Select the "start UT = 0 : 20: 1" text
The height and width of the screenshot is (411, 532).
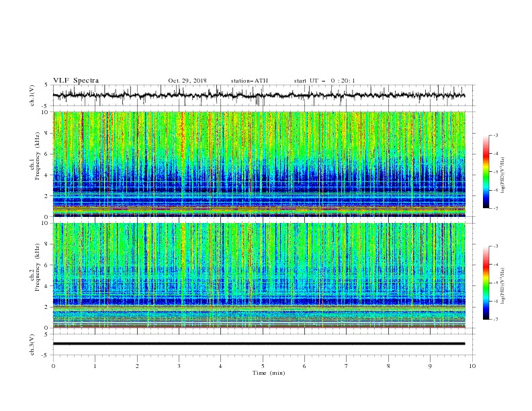point(324,81)
